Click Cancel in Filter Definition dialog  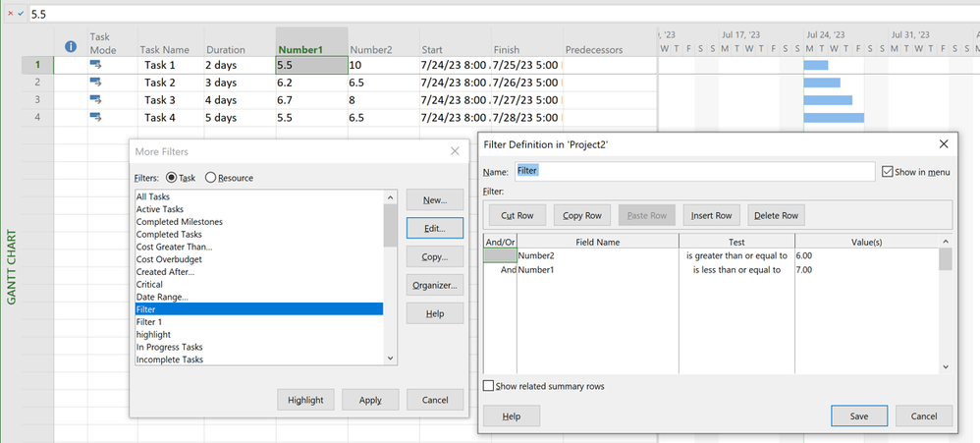(x=924, y=415)
